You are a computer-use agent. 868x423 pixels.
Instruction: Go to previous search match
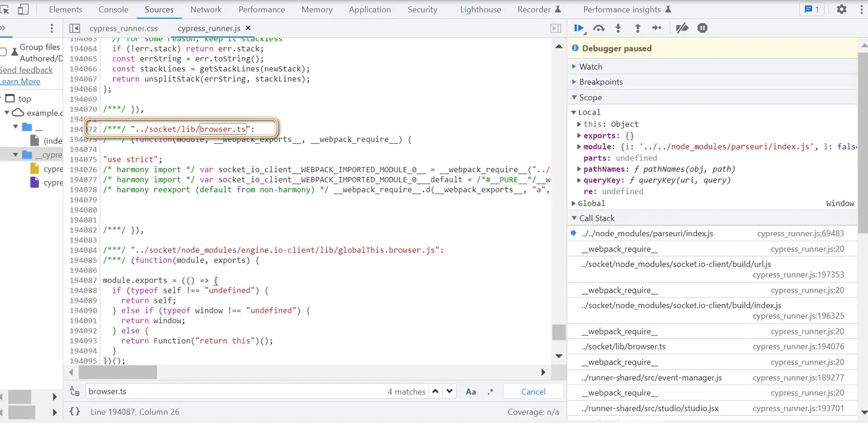click(435, 391)
